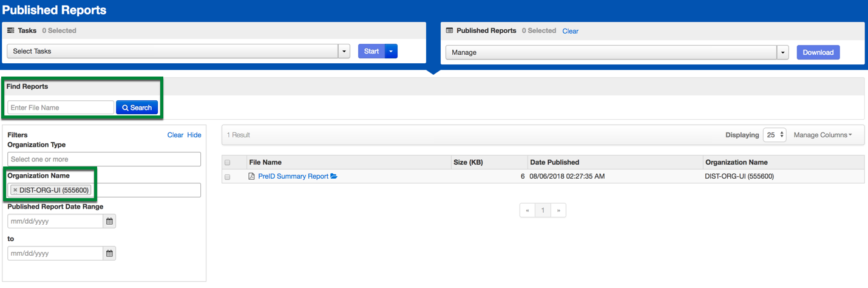Image resolution: width=868 pixels, height=288 pixels.
Task: Click the folder icon beside PreID Summary Report
Action: coord(334,177)
